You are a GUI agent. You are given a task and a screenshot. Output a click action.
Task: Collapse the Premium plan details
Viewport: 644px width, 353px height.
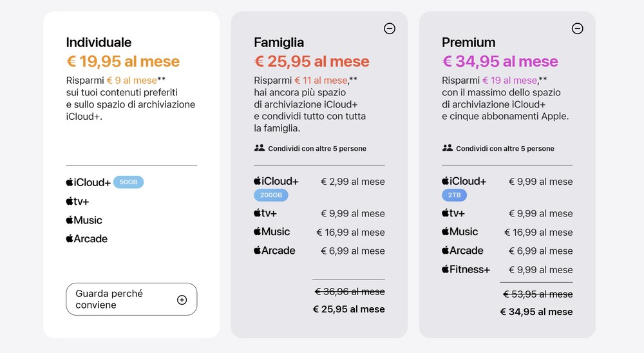tap(577, 28)
